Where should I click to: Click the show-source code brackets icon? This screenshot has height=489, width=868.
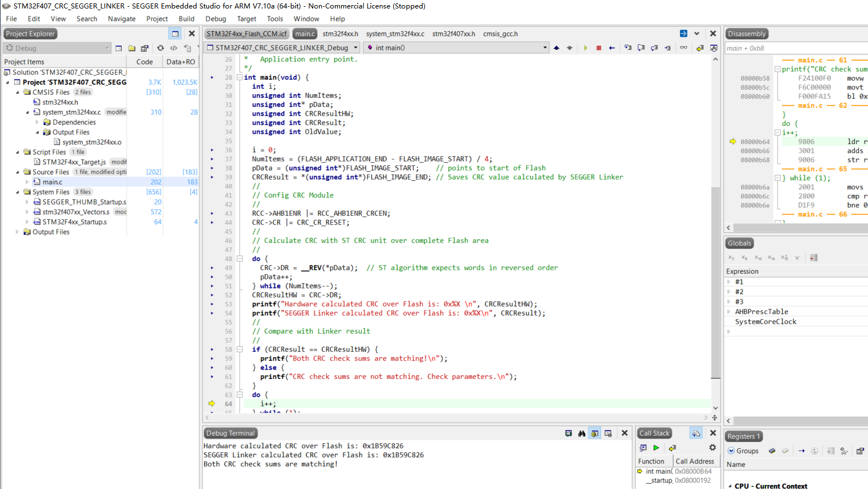coord(174,48)
